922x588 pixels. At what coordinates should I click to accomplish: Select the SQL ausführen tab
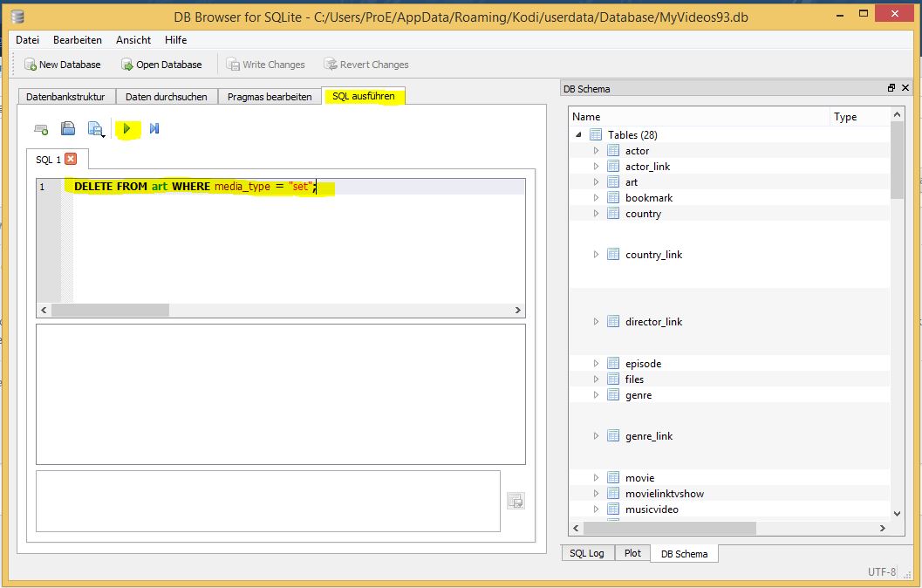pos(364,96)
